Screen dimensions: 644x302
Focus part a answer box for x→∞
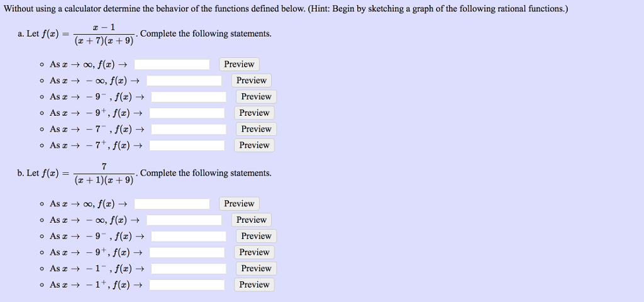[172, 64]
